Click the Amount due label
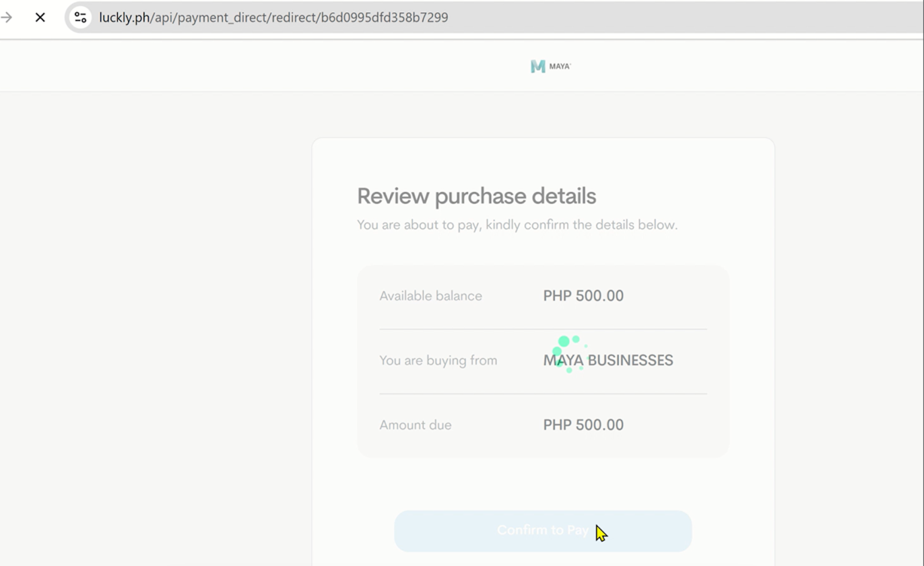Viewport: 924px width, 566px height. (x=415, y=425)
